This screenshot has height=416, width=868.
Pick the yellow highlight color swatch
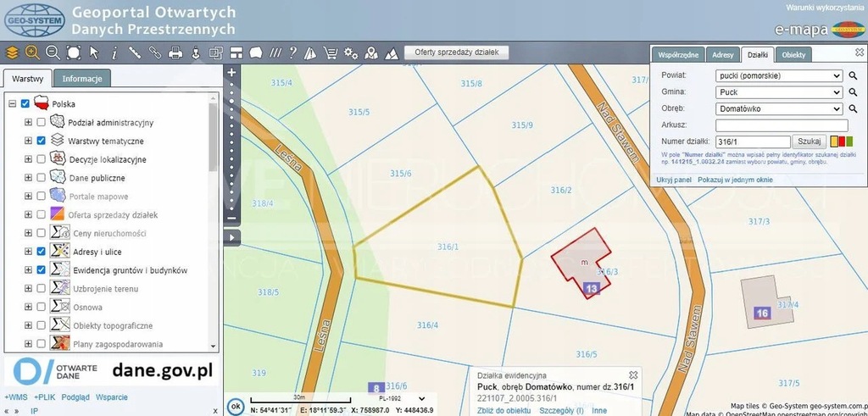click(x=834, y=141)
